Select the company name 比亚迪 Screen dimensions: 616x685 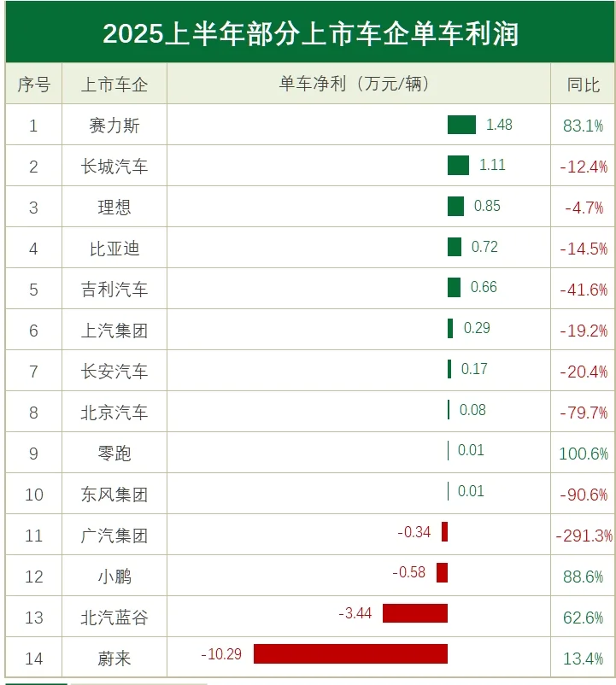[114, 249]
